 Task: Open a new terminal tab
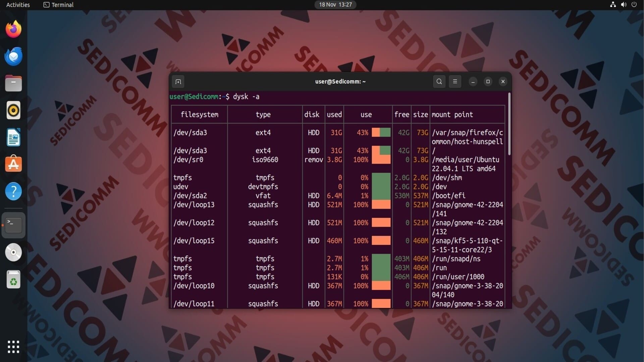pos(178,81)
